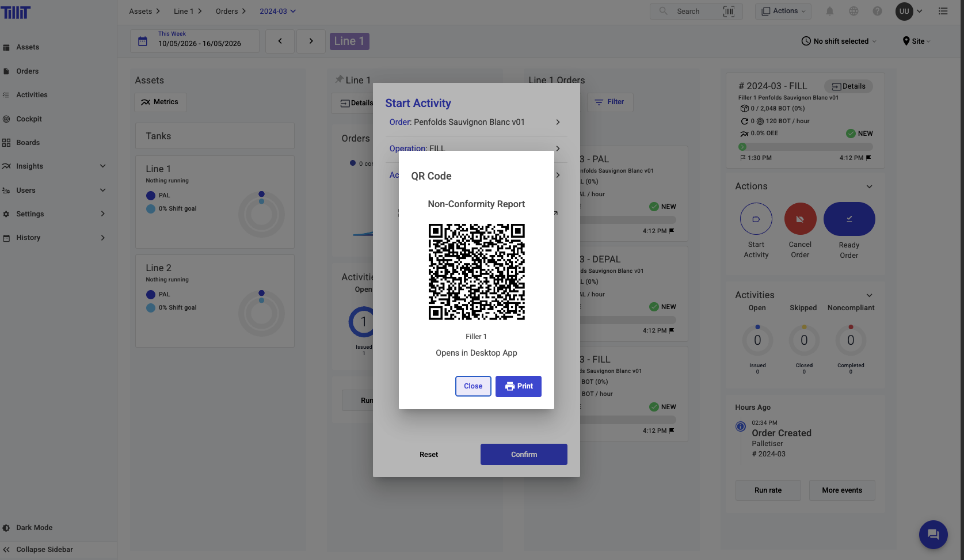Click the Search field
The image size is (964, 560).
pyautogui.click(x=688, y=12)
